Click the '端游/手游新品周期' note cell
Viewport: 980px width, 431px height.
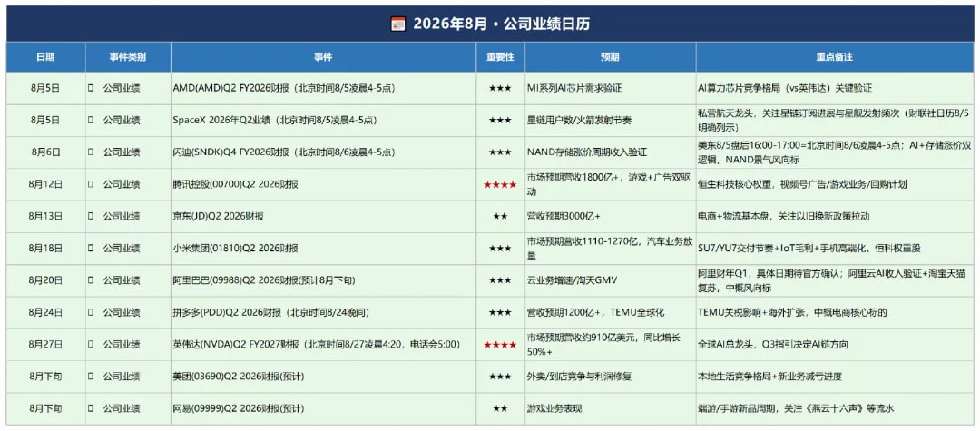coord(835,408)
